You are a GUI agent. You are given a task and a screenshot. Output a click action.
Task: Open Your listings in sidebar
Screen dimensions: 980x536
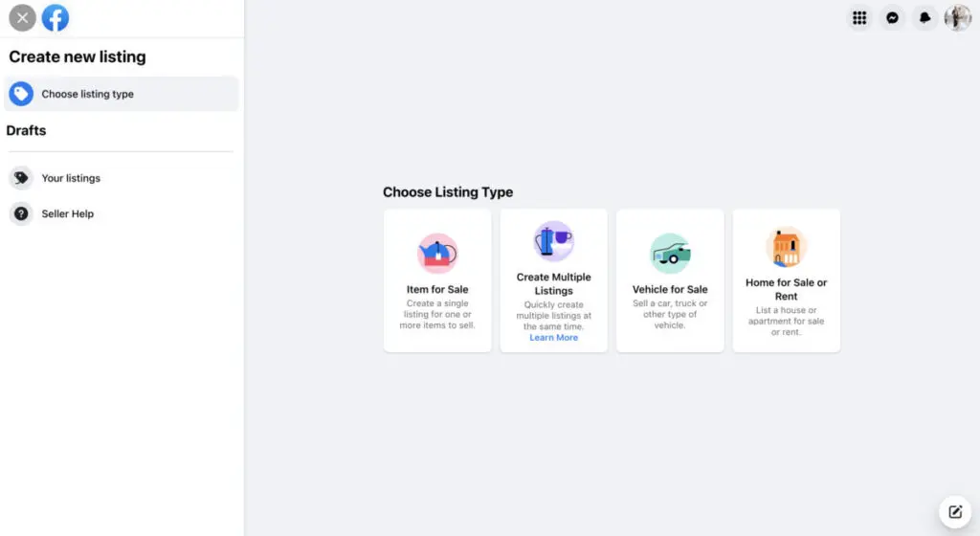coord(71,178)
